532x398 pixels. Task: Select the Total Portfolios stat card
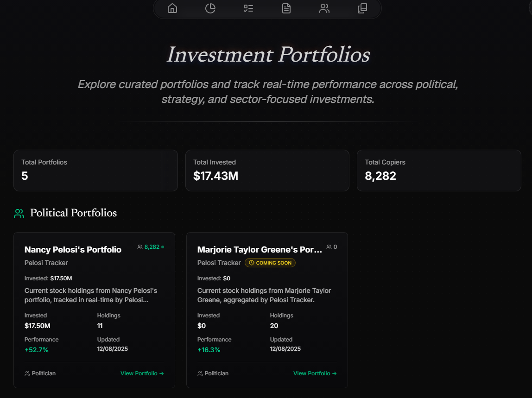[x=95, y=171]
